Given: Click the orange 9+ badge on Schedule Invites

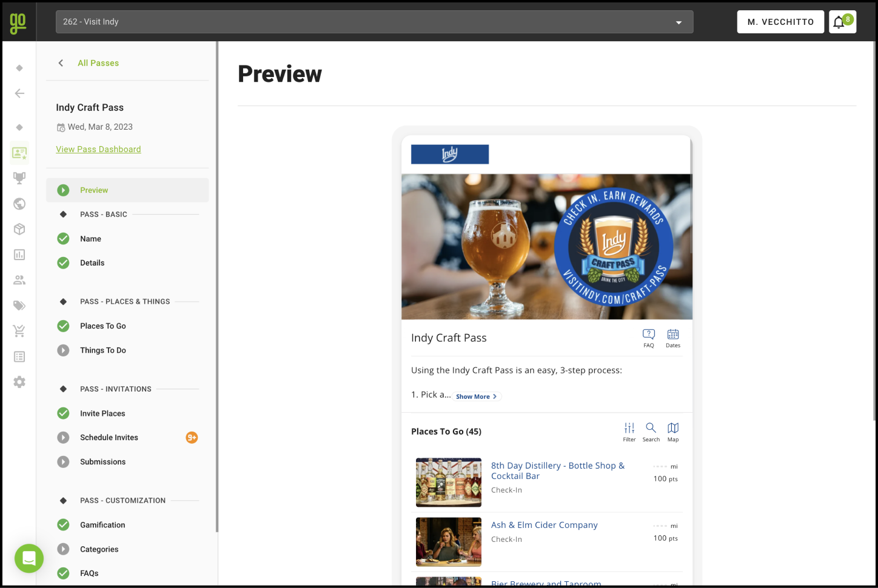Looking at the screenshot, I should (x=192, y=438).
